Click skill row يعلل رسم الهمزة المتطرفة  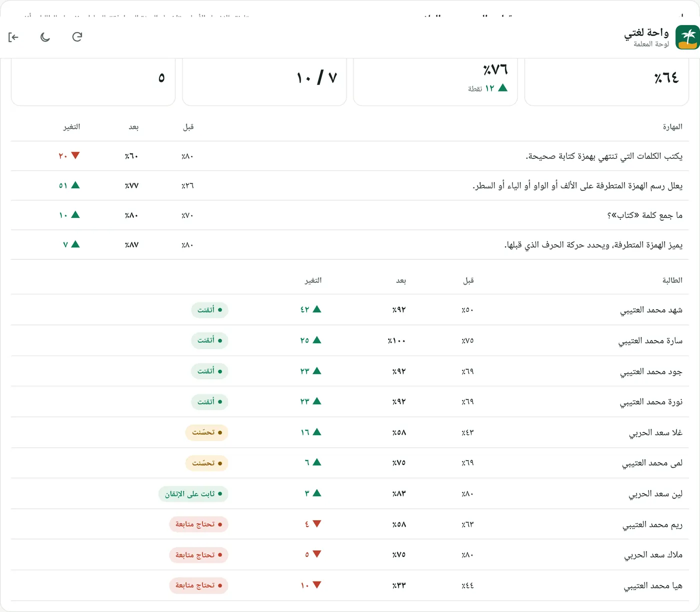(350, 186)
